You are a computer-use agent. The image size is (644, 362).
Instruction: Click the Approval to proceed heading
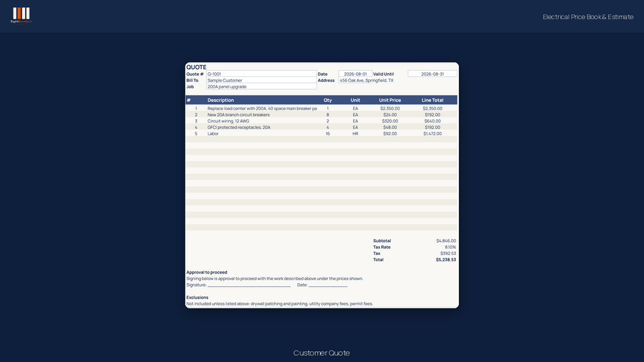pos(206,272)
